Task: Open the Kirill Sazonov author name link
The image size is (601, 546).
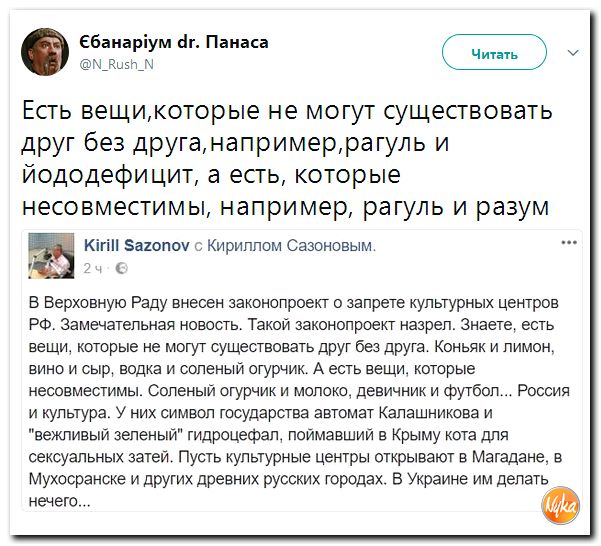Action: point(136,245)
